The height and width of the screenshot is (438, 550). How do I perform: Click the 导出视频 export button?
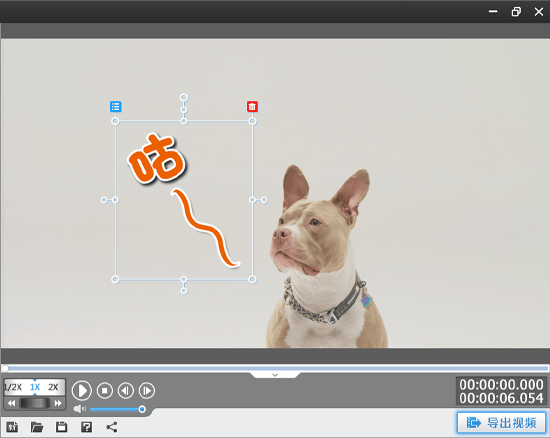click(501, 423)
